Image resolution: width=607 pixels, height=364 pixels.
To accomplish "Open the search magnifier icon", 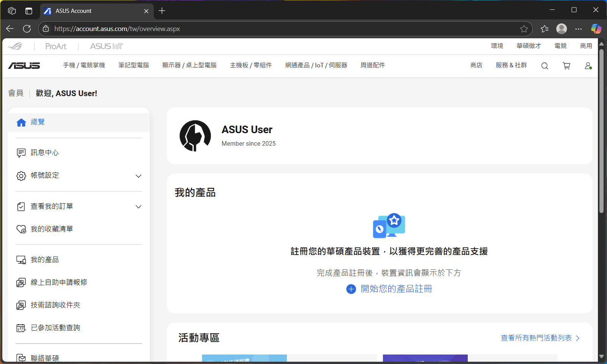I will (x=545, y=66).
